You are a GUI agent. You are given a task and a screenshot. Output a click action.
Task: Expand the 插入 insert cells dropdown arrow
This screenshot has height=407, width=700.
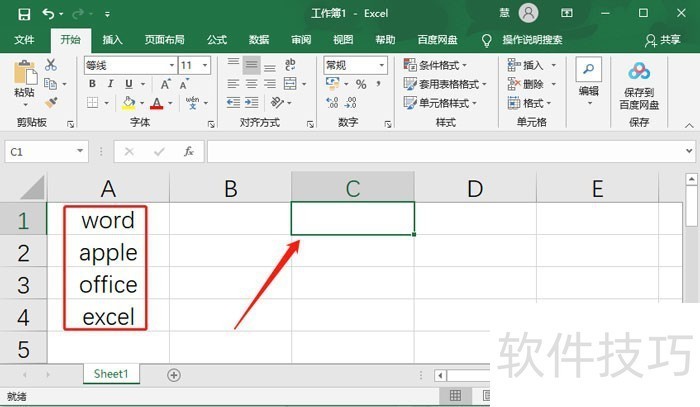pos(554,65)
